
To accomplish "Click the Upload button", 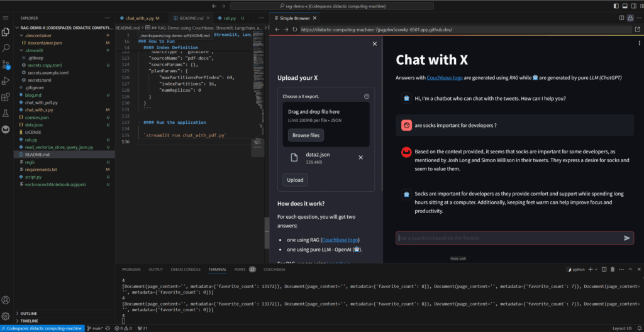I will [x=295, y=180].
